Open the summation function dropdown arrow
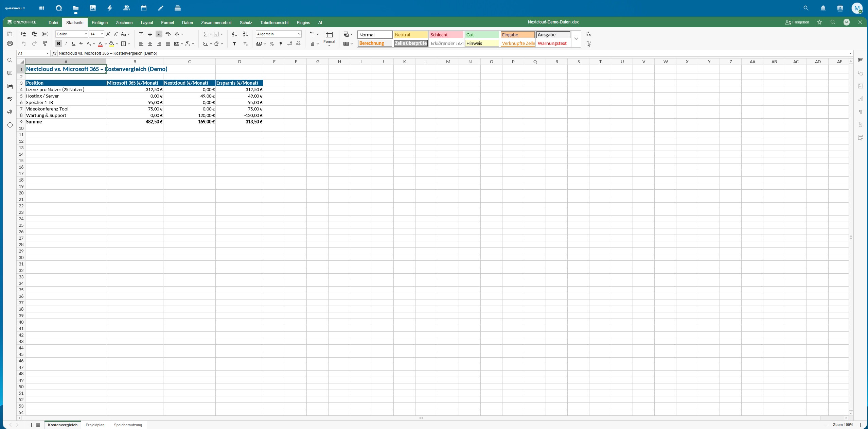 click(x=211, y=34)
